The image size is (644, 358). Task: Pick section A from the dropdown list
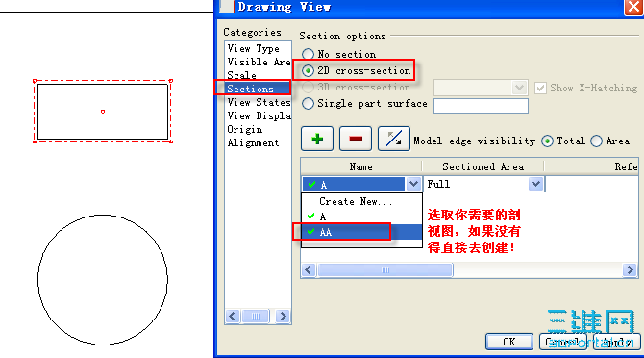pos(361,217)
